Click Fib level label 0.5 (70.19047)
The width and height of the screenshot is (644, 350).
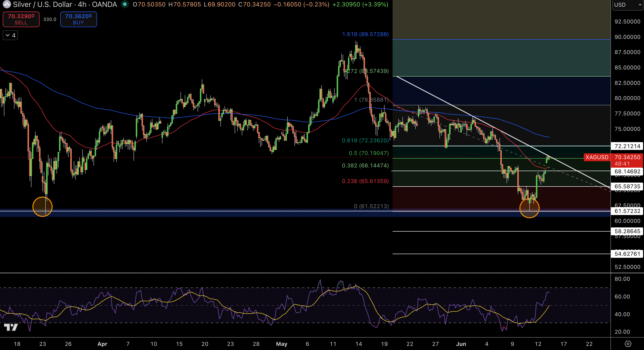coord(369,153)
